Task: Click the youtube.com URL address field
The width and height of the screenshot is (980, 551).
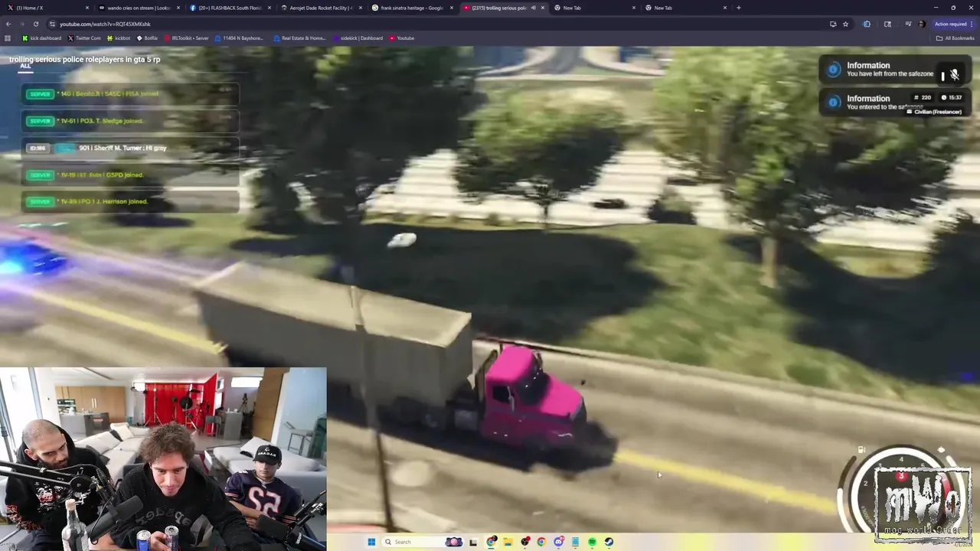Action: [x=436, y=24]
